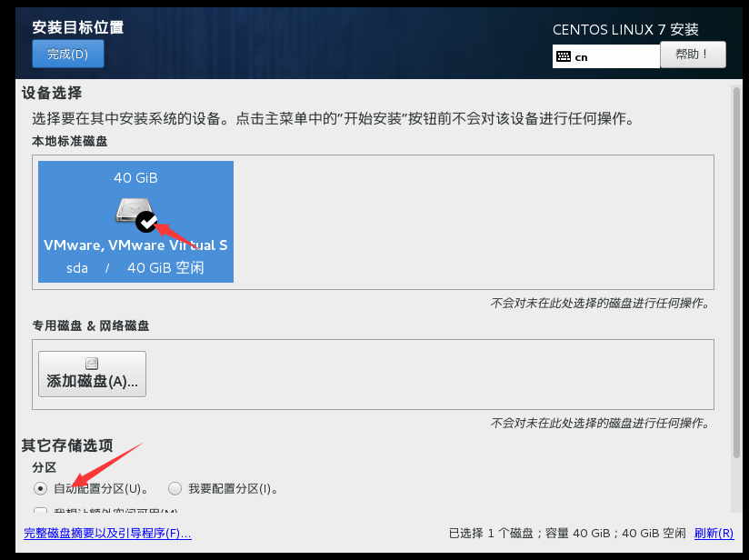Click the 完成(D) done button
The image size is (749, 560).
(68, 54)
